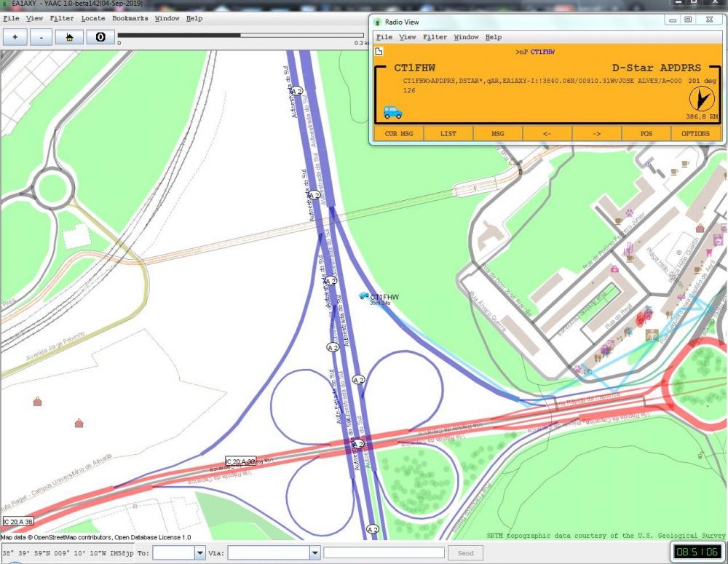The image size is (728, 564).
Task: Expand the Via: path dropdown
Action: click(314, 553)
